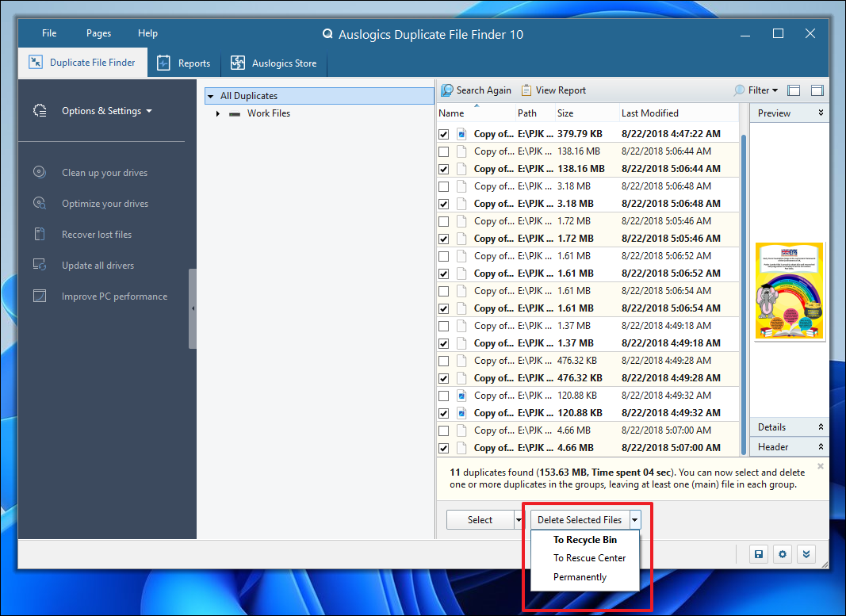Toggle the Delete Selected Files dropdown arrow
846x616 pixels.
click(x=635, y=520)
